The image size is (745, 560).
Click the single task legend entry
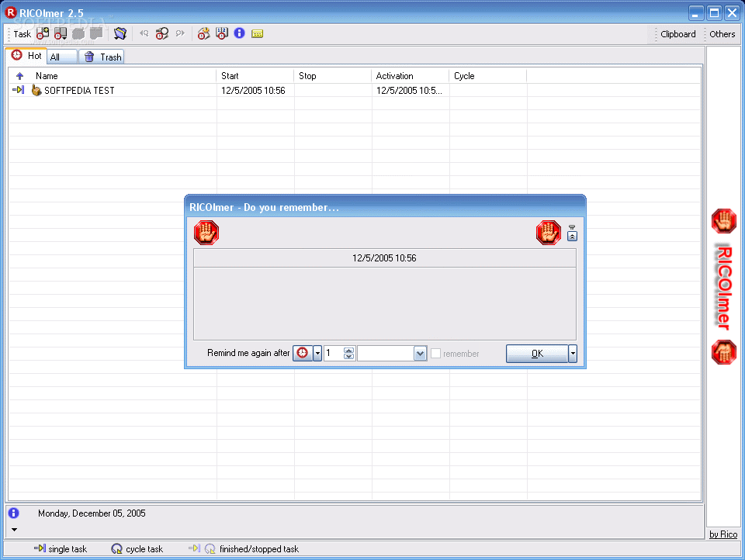(61, 548)
